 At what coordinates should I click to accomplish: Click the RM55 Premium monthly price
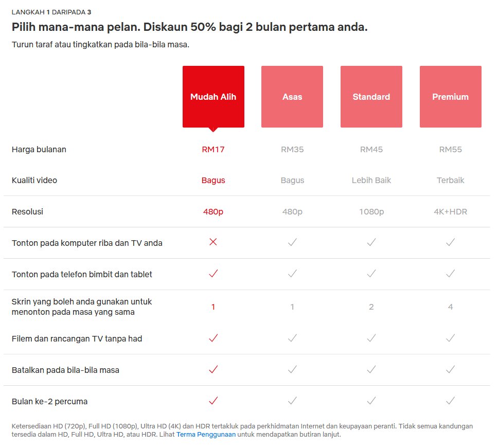(x=450, y=150)
